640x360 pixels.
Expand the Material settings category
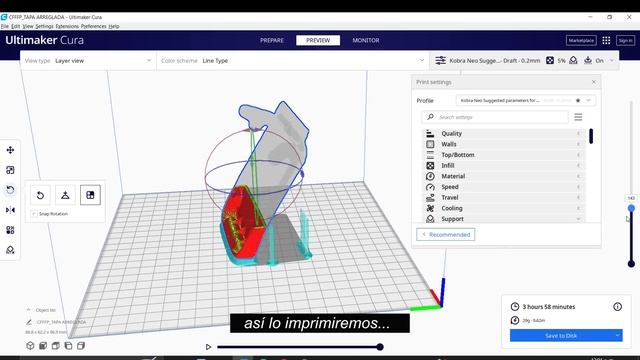504,176
